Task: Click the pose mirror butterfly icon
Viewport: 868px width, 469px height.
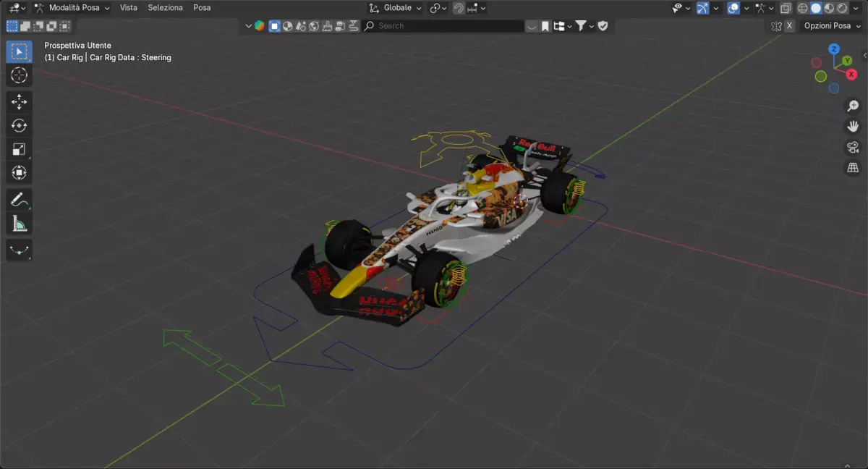Action: [776, 26]
